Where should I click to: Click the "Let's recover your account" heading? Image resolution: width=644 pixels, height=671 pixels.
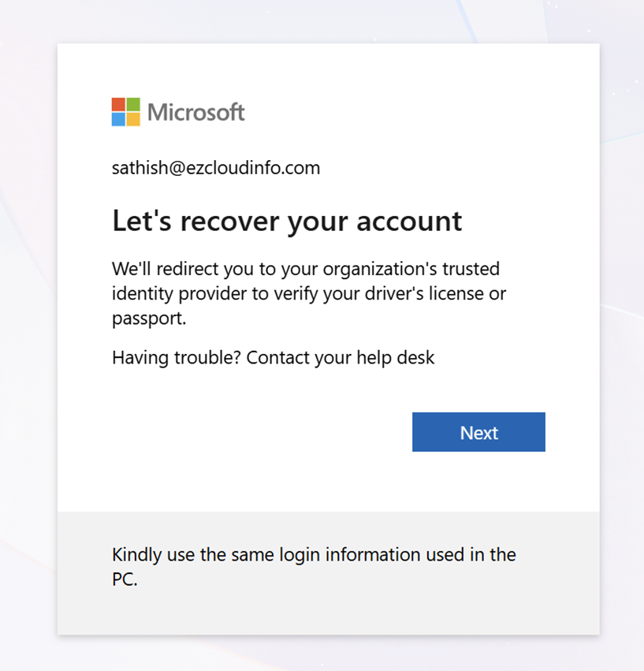pyautogui.click(x=287, y=221)
